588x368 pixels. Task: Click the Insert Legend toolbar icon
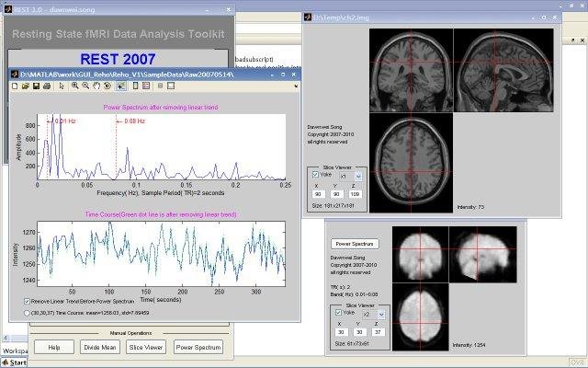click(x=146, y=86)
